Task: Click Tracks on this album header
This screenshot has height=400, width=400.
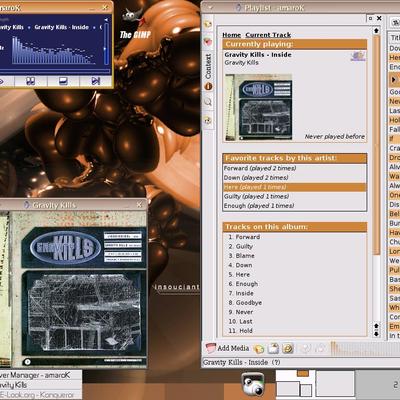Action: (x=295, y=227)
